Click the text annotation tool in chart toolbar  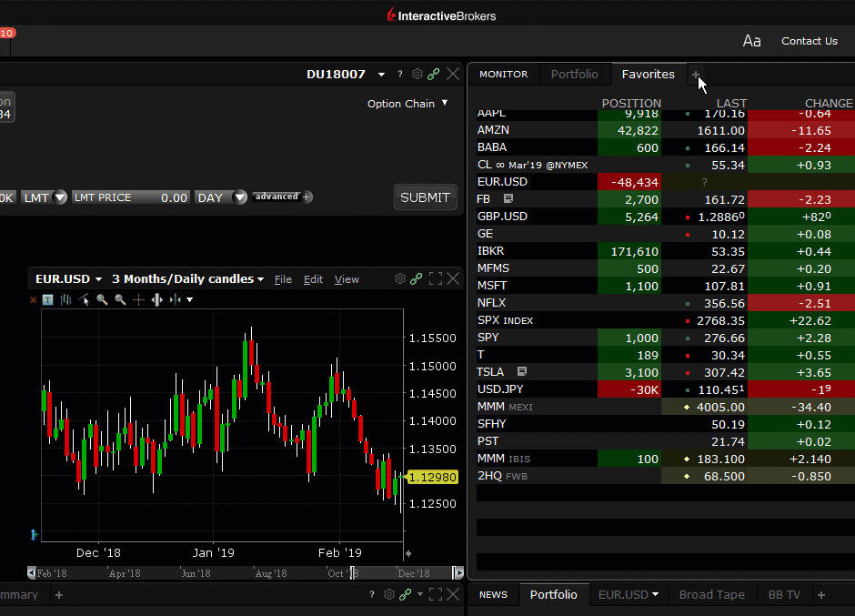pyautogui.click(x=47, y=299)
